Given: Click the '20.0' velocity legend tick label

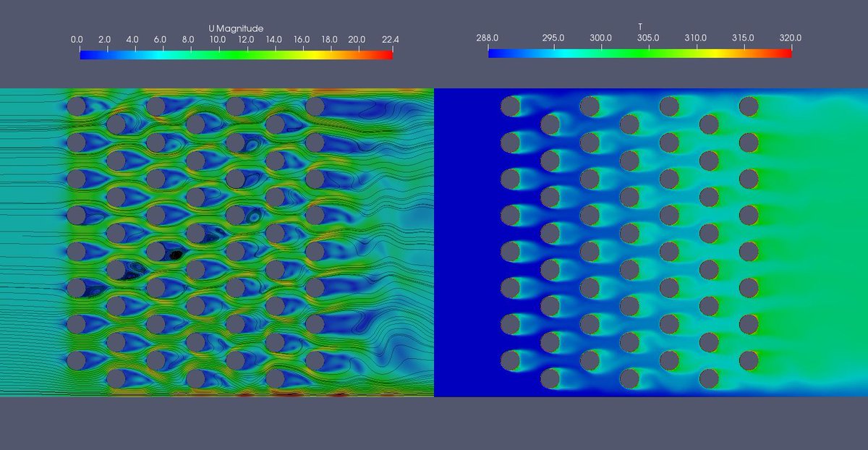Looking at the screenshot, I should coord(357,40).
